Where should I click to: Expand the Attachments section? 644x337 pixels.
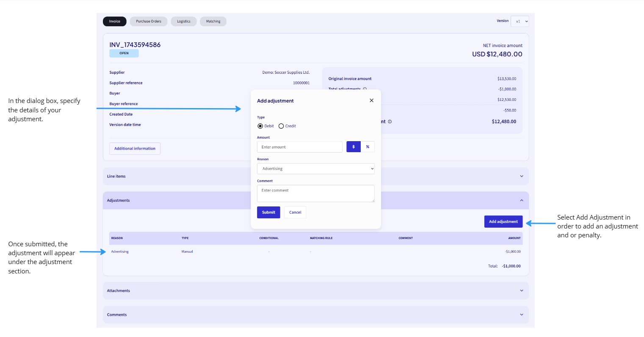tap(522, 290)
